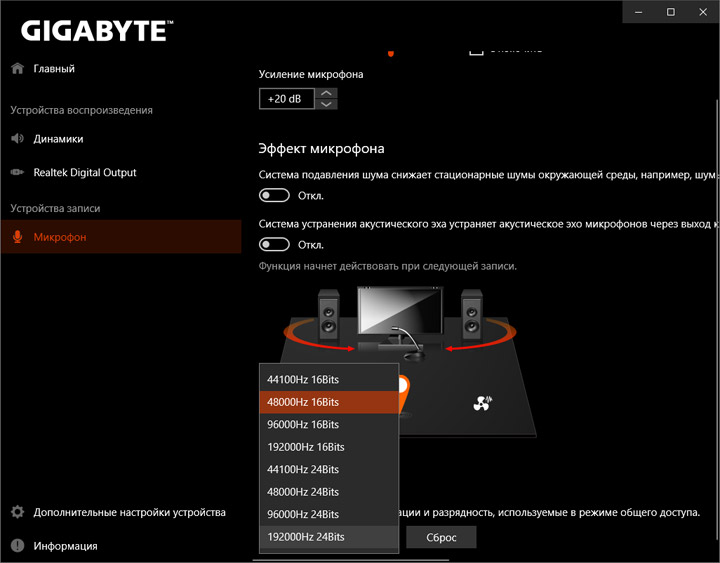720x563 pixels.
Task: Click the Устройства записи section label
Action: pos(55,208)
